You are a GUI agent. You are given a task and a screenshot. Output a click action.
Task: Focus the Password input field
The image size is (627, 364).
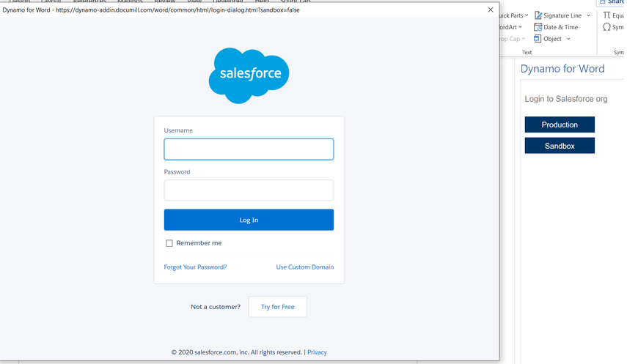click(x=249, y=190)
